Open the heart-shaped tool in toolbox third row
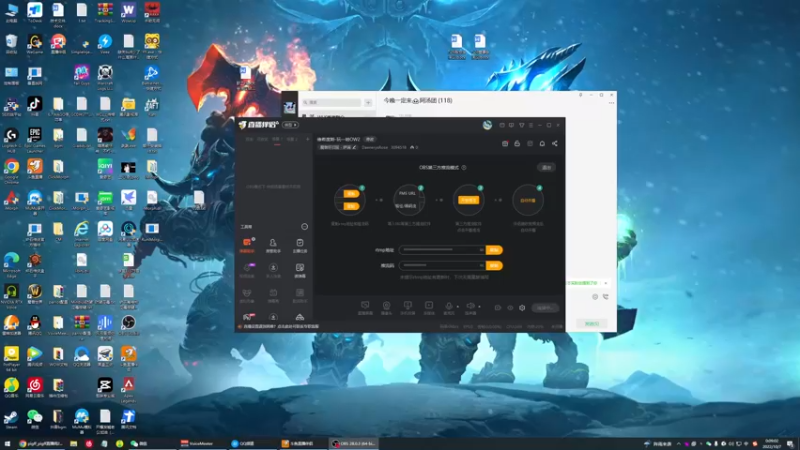Image resolution: width=800 pixels, height=450 pixels. pos(247,295)
